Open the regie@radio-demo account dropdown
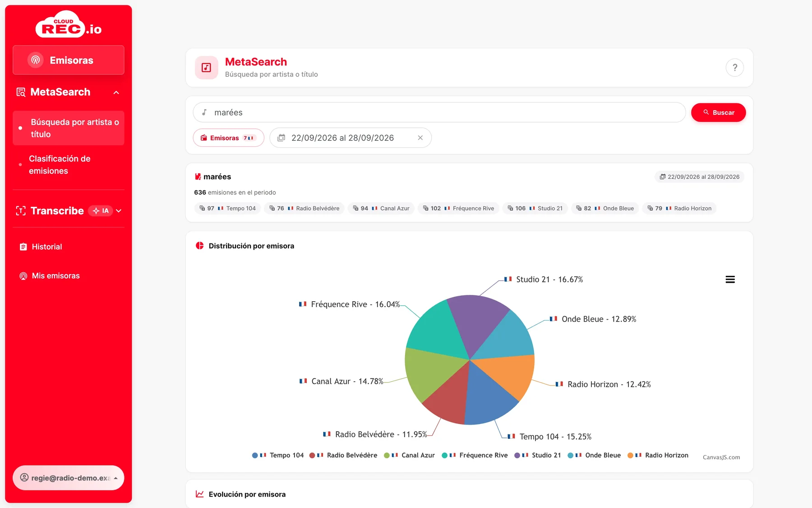 click(x=69, y=478)
